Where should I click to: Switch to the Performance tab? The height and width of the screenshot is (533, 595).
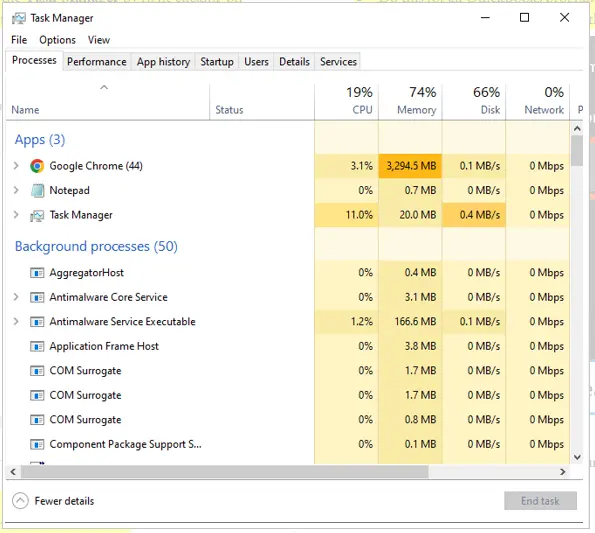pyautogui.click(x=97, y=62)
